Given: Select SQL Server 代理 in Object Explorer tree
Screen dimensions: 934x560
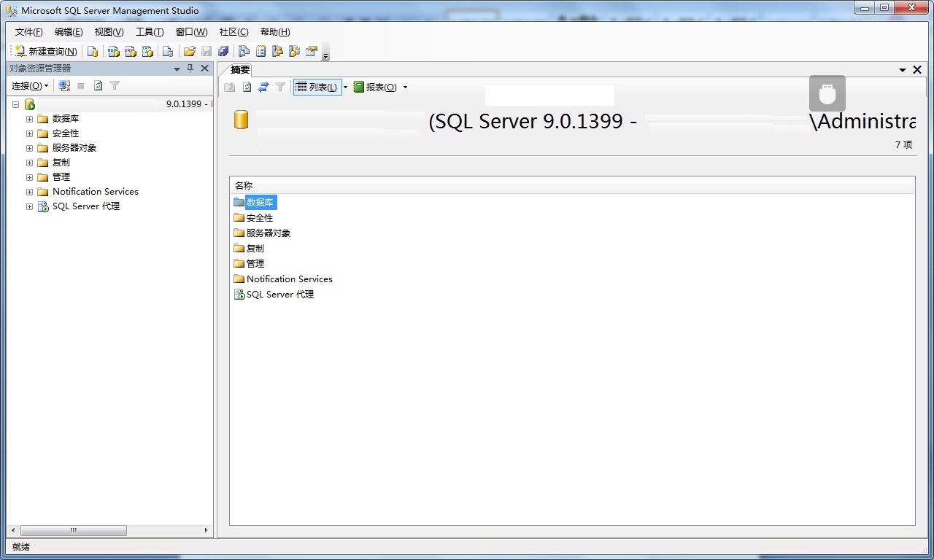Looking at the screenshot, I should (86, 206).
